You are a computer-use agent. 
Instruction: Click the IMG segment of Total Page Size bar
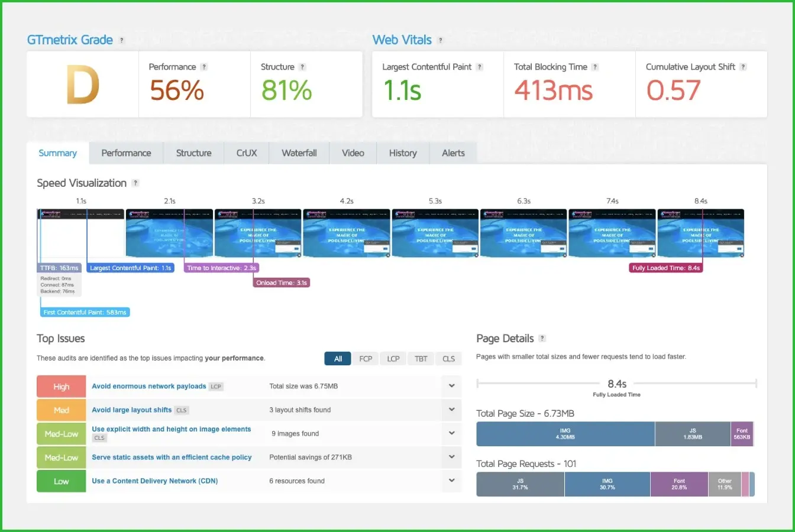(x=565, y=433)
